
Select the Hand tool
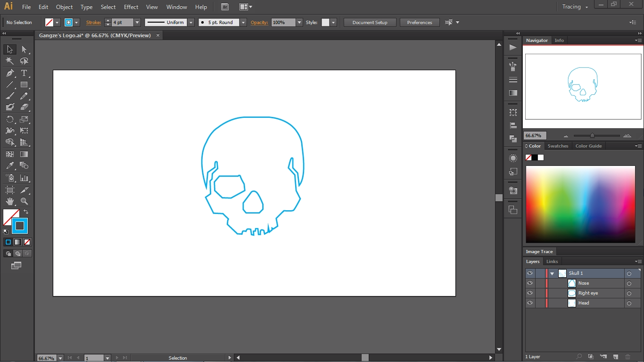(x=10, y=201)
